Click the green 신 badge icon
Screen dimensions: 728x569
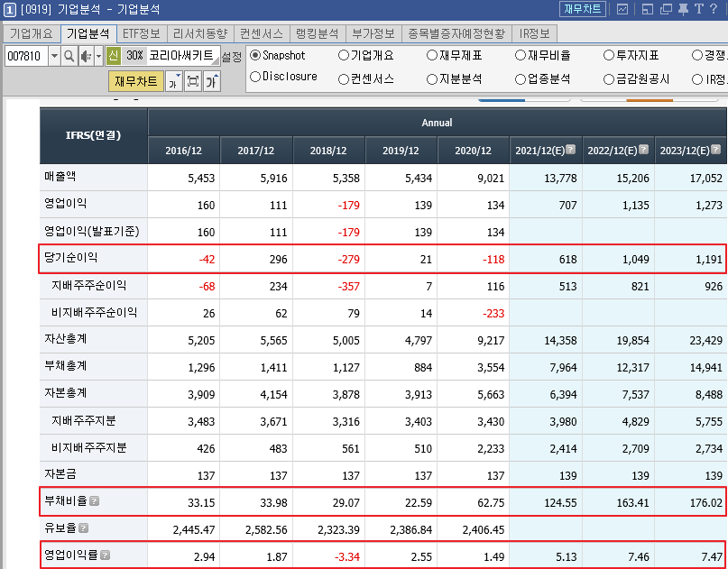(114, 56)
